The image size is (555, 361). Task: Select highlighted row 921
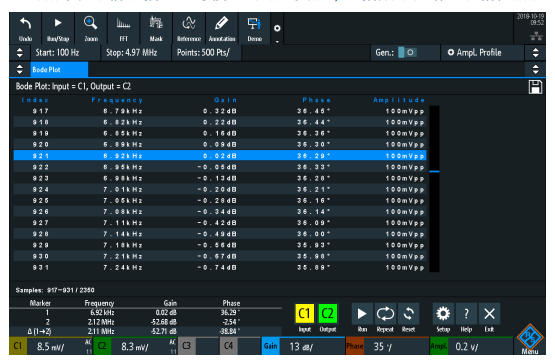click(220, 156)
